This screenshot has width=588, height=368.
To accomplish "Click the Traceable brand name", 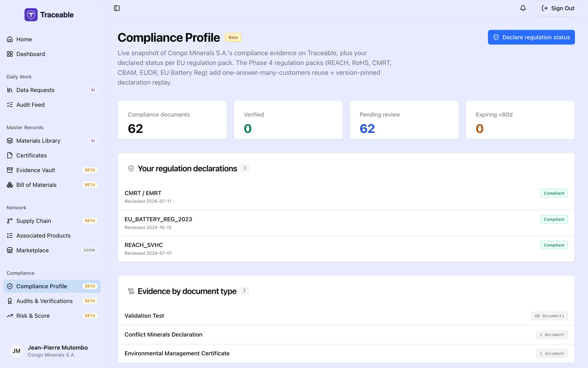I will (57, 15).
